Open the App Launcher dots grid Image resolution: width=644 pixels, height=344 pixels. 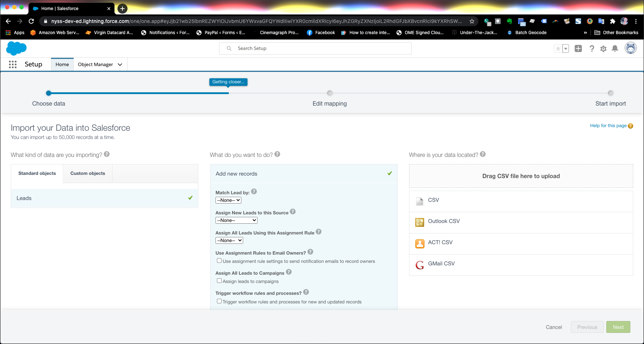tap(13, 64)
